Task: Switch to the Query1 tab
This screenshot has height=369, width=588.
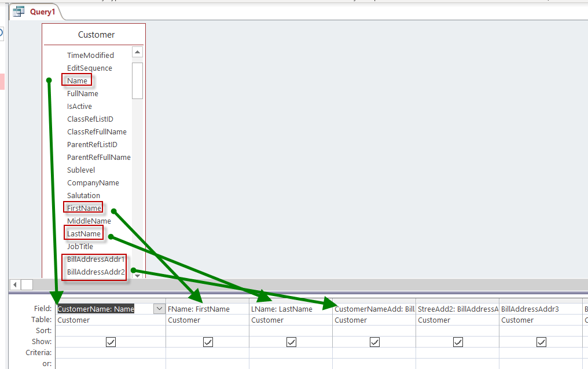Action: pyautogui.click(x=42, y=12)
